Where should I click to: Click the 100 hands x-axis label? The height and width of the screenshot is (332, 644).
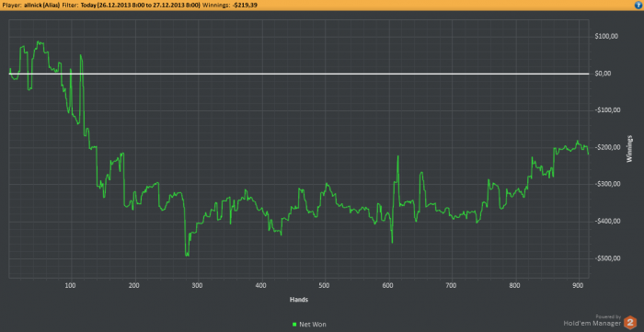(71, 285)
